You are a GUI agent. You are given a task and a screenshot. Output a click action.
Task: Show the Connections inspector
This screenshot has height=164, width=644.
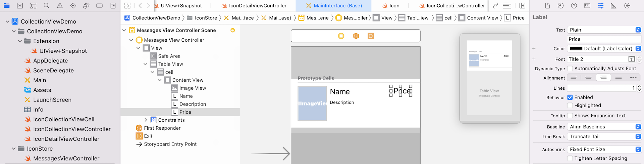[627, 6]
